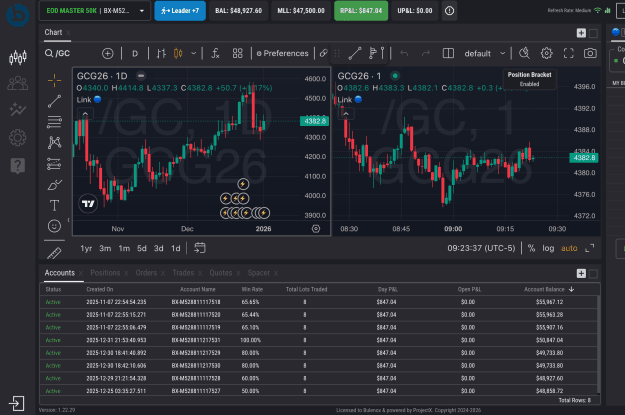Select the bars chart style icon
The width and height of the screenshot is (625, 415).
[161, 53]
